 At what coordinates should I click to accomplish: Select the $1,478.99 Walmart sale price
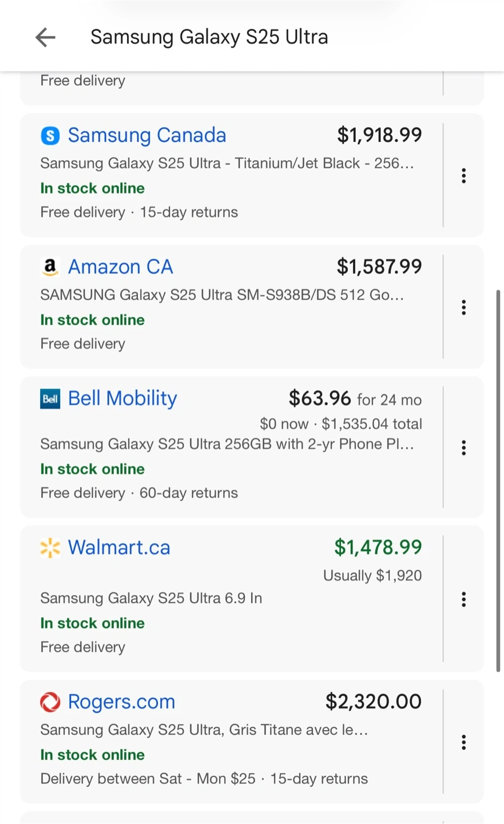click(x=378, y=548)
